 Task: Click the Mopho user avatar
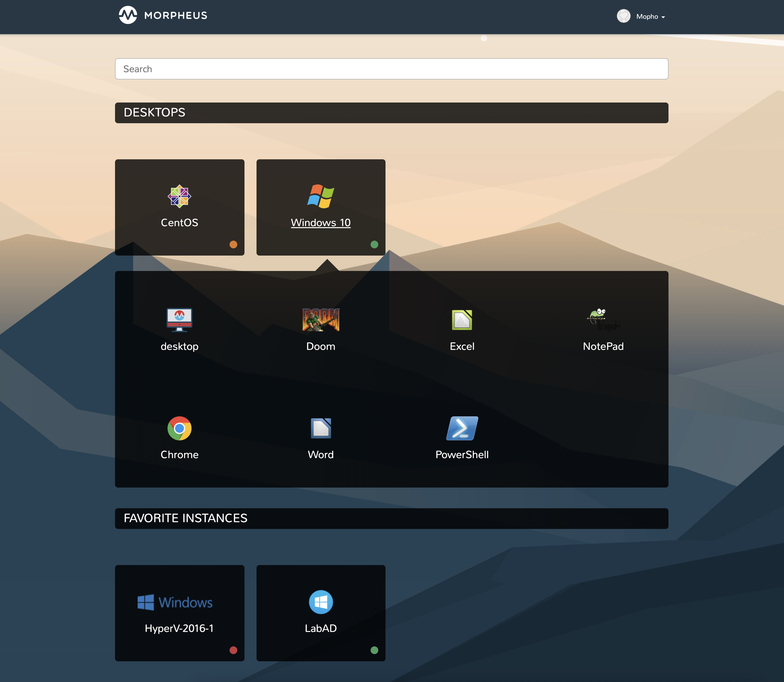point(623,16)
